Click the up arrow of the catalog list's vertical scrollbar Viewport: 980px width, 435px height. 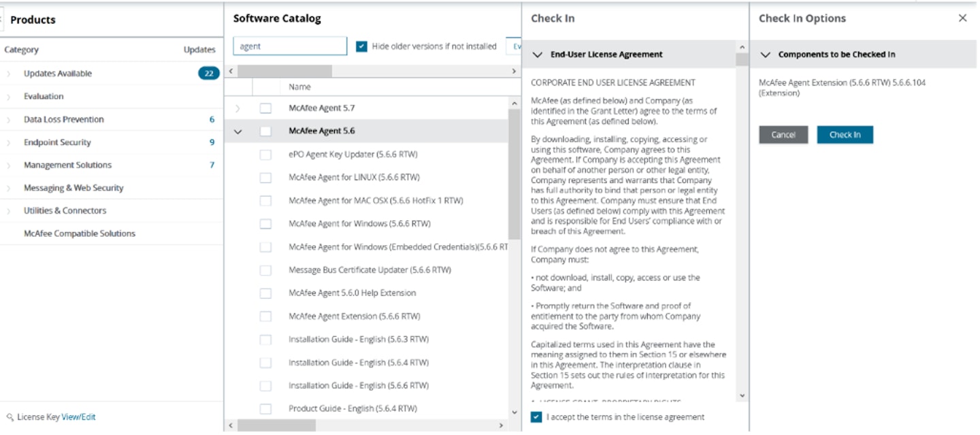514,103
